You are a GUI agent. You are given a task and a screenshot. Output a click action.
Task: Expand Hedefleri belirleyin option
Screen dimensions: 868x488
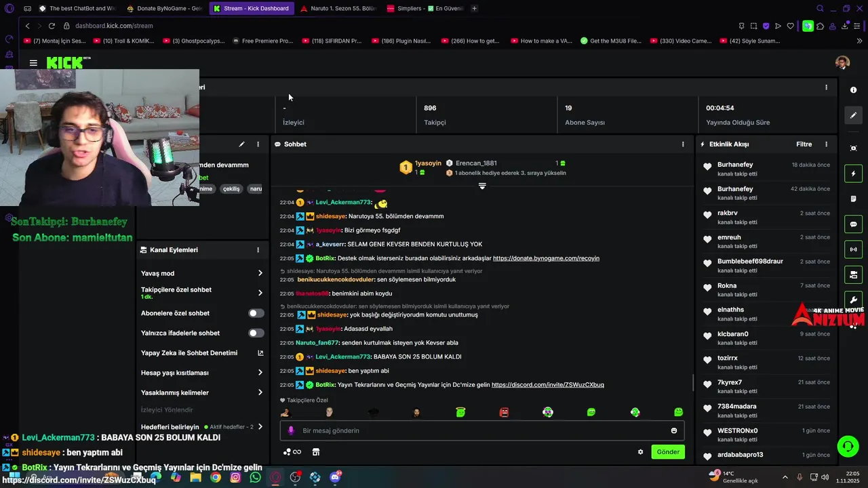(x=202, y=427)
